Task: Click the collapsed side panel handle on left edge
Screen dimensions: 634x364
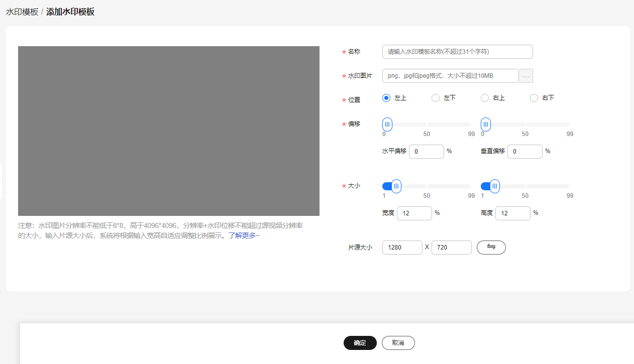Action: coord(1,181)
